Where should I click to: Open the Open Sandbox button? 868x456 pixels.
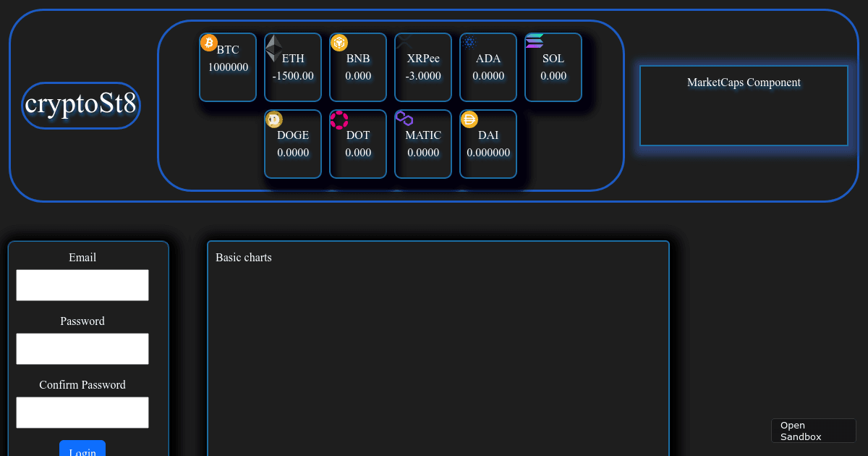[x=813, y=431]
